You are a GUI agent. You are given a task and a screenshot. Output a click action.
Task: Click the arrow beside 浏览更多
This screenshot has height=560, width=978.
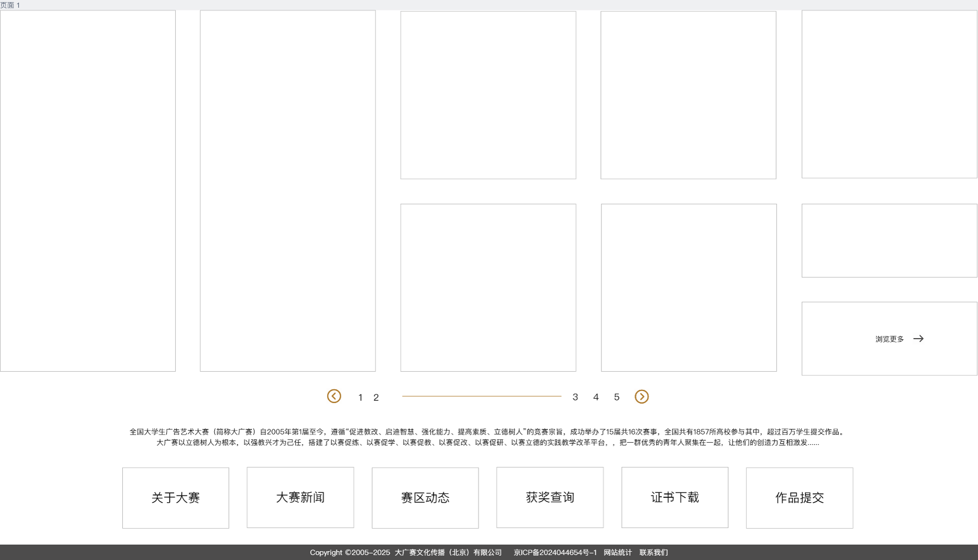(918, 339)
